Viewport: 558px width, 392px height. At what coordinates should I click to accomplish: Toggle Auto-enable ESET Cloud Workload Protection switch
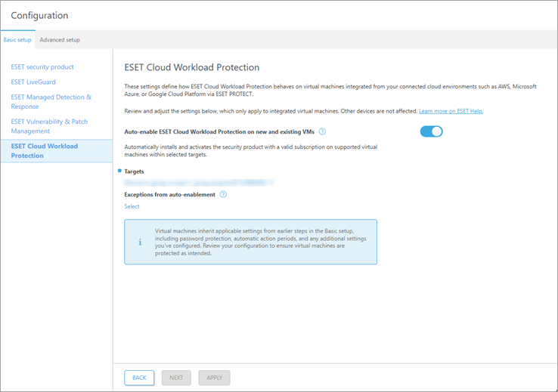pyautogui.click(x=431, y=131)
